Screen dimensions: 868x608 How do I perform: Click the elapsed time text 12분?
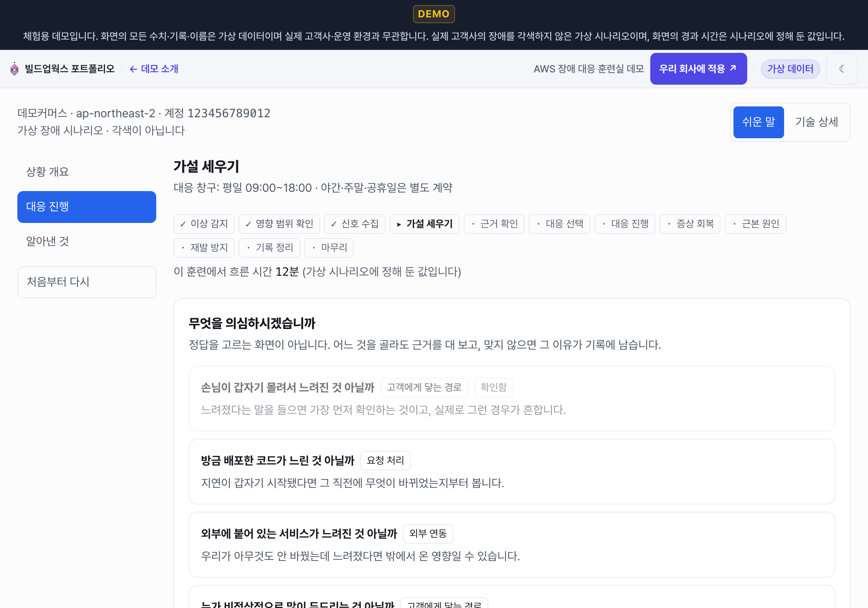point(287,272)
